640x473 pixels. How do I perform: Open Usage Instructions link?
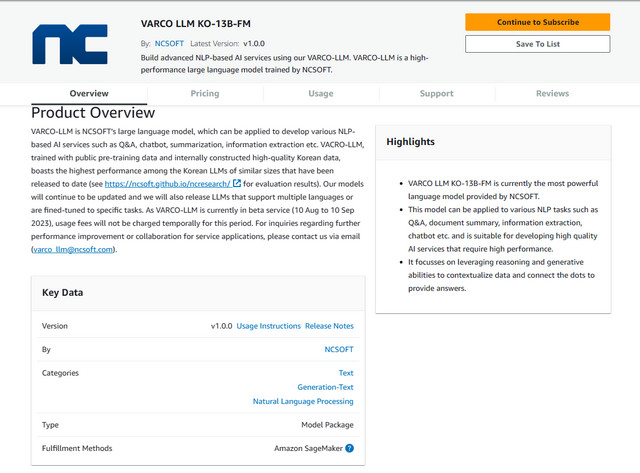[269, 326]
